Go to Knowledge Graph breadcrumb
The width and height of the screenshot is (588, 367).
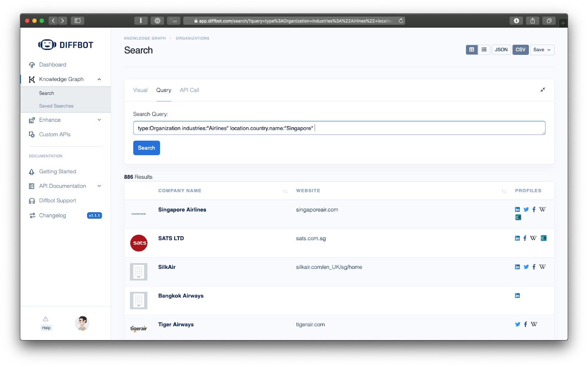(145, 38)
